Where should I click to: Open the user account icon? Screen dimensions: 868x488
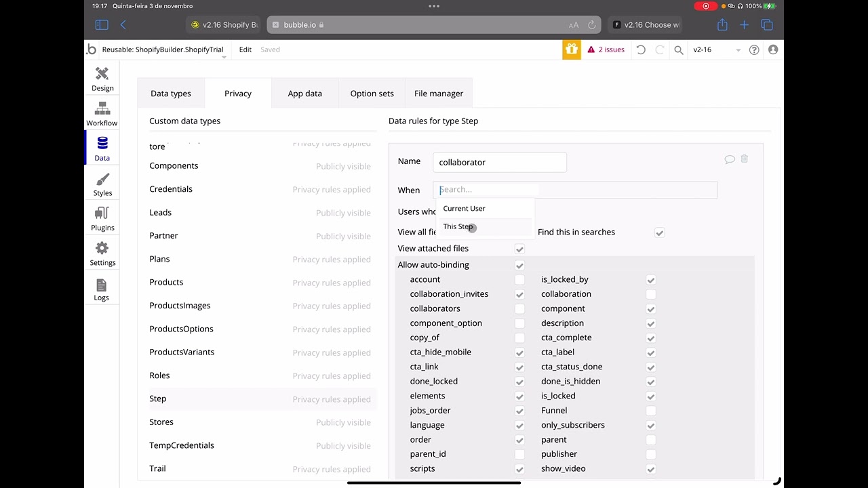773,49
